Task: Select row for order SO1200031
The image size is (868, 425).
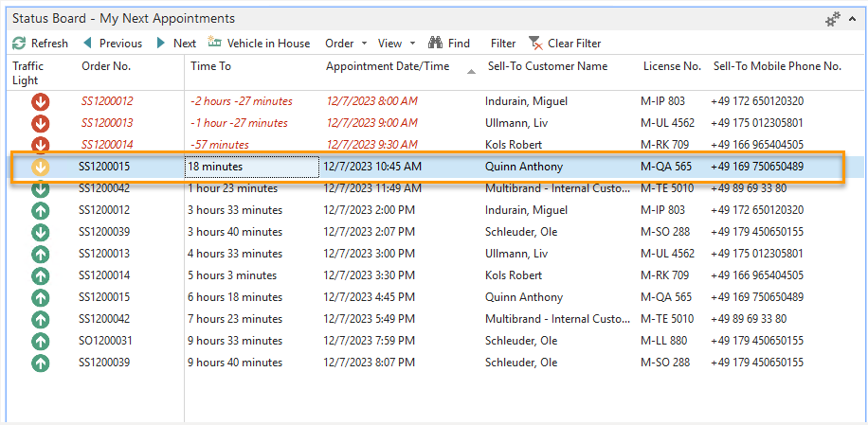Action: tap(105, 341)
